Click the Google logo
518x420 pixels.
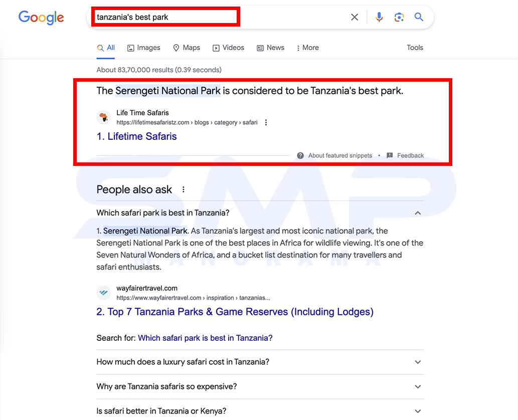click(41, 18)
